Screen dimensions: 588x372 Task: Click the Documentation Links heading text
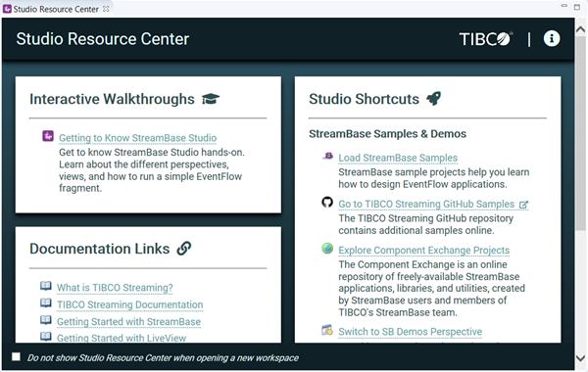coord(99,249)
